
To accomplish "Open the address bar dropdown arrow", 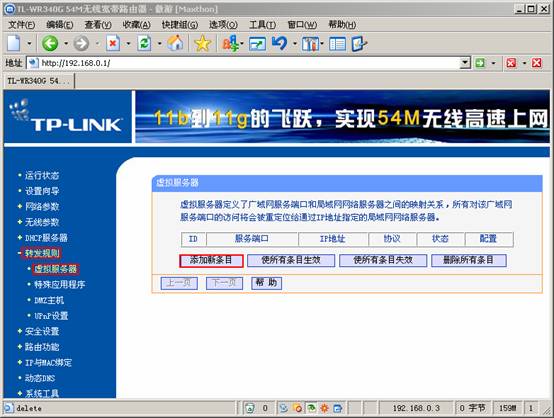I will [465, 63].
